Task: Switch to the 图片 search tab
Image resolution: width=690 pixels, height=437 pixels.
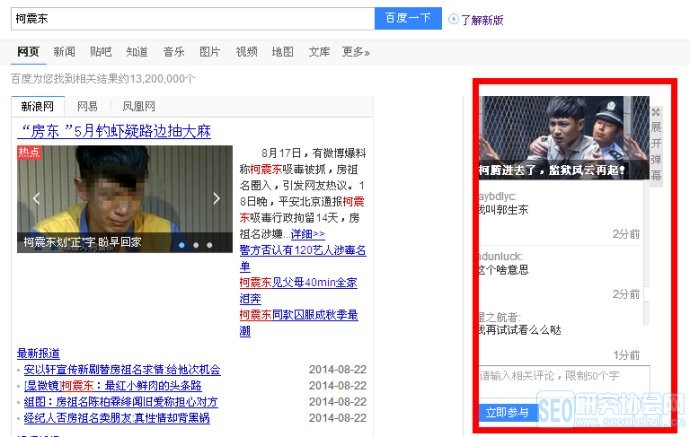Action: pos(209,52)
